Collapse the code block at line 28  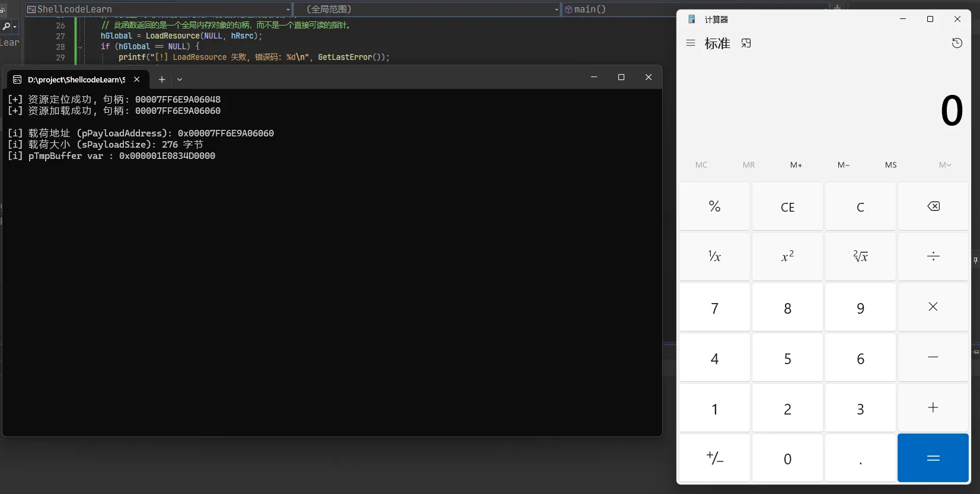point(81,47)
